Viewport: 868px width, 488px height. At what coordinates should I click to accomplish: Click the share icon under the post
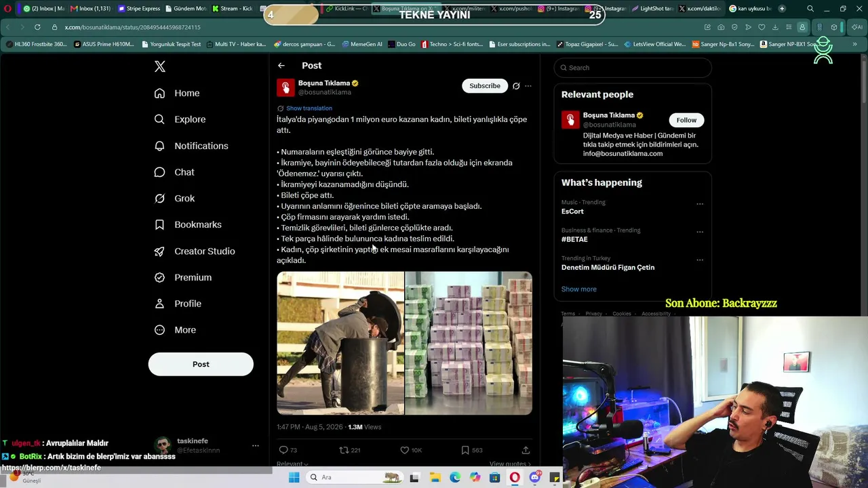coord(526,450)
